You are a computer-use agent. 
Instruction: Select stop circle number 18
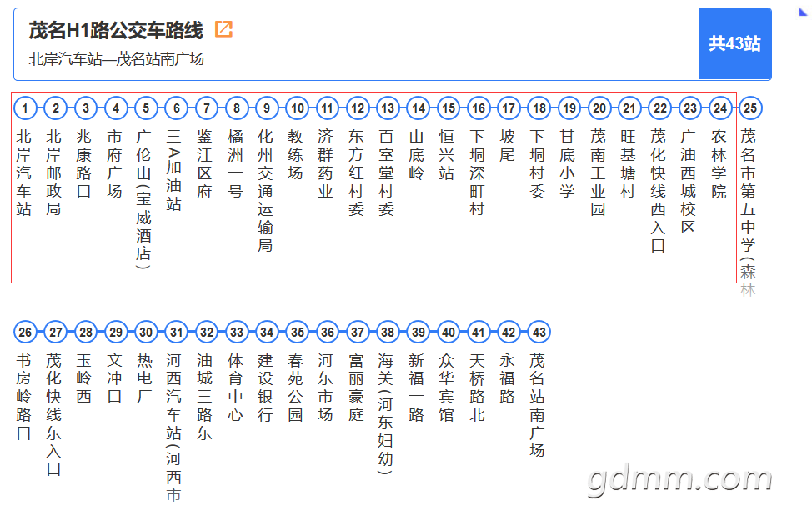tap(539, 108)
